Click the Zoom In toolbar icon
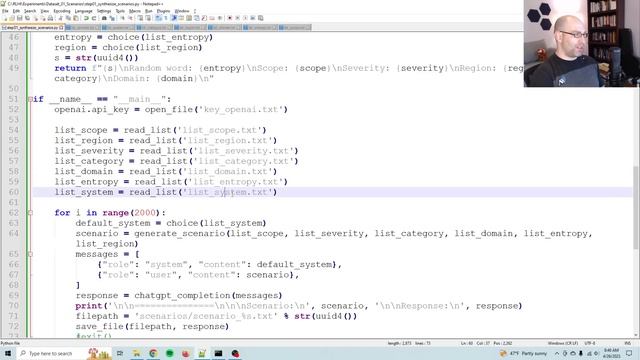The width and height of the screenshot is (640, 360). click(x=122, y=18)
